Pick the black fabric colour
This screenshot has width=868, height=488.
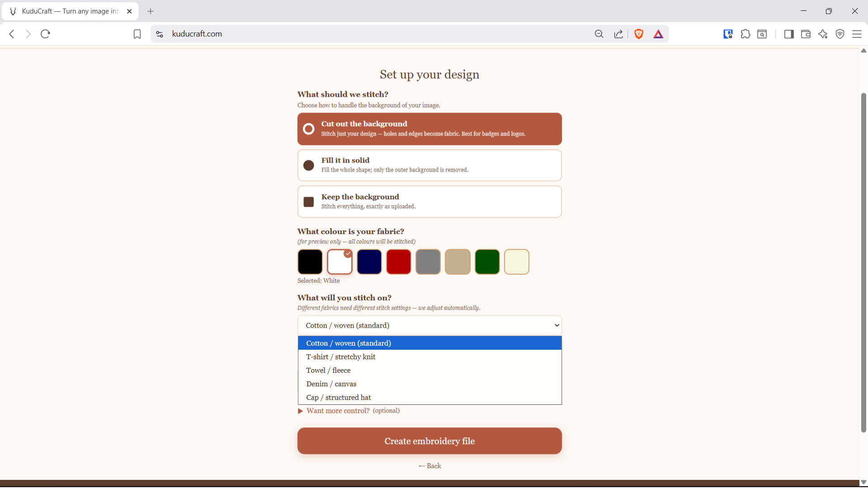point(310,262)
